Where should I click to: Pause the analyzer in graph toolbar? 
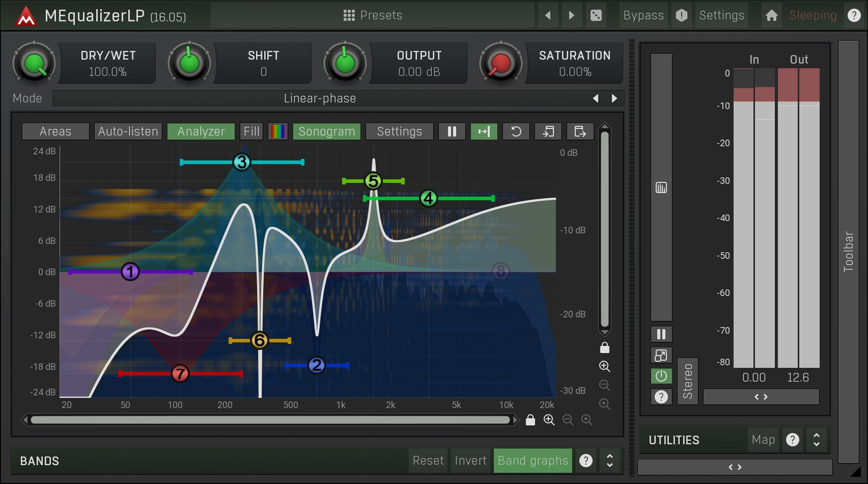pyautogui.click(x=452, y=131)
